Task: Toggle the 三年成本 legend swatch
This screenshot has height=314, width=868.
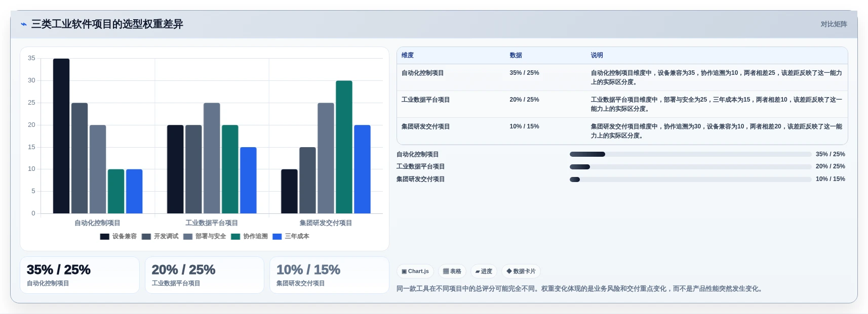Action: [277, 237]
